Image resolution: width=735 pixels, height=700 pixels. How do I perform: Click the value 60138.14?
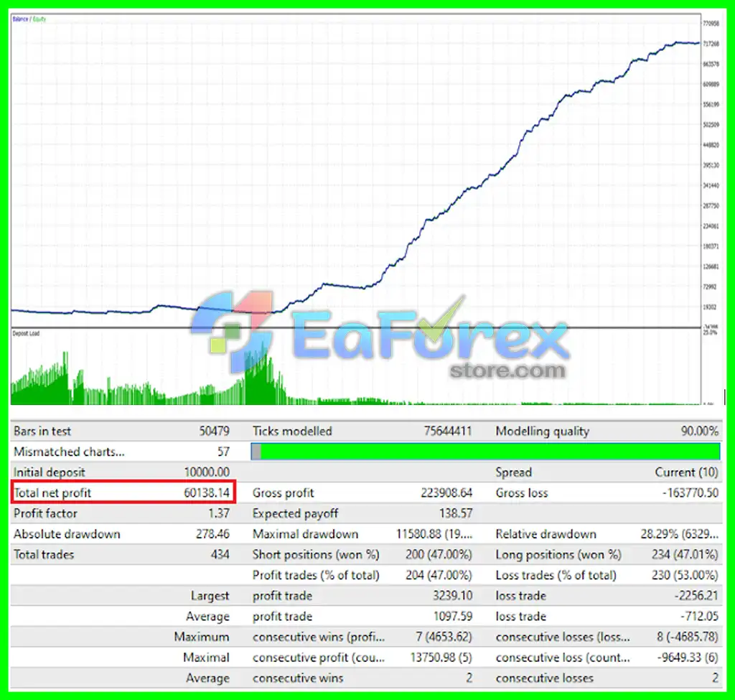[x=207, y=493]
